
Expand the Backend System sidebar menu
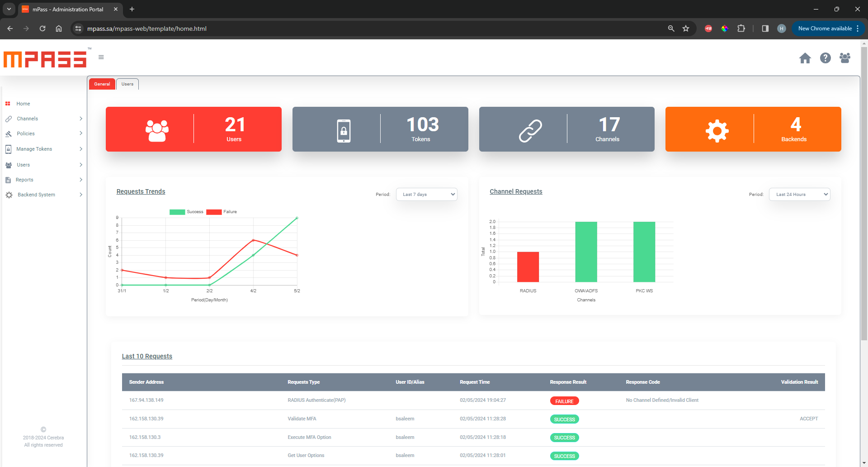click(36, 195)
